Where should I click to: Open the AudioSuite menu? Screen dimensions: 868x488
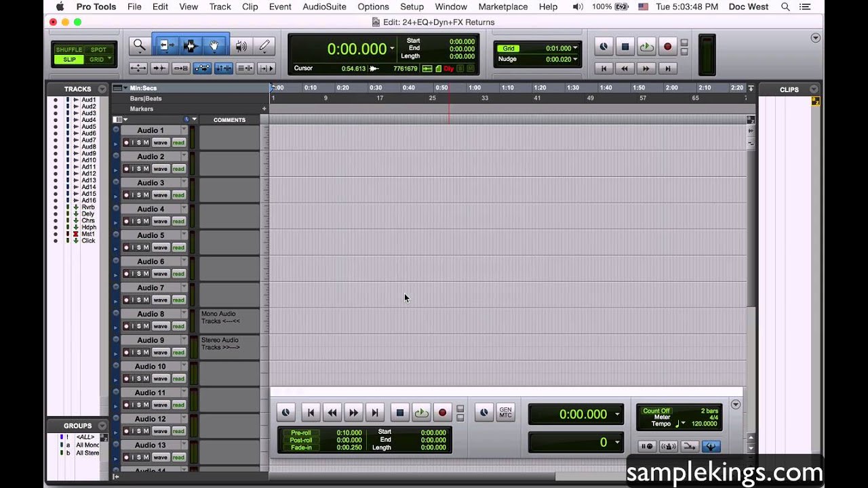[x=324, y=7]
